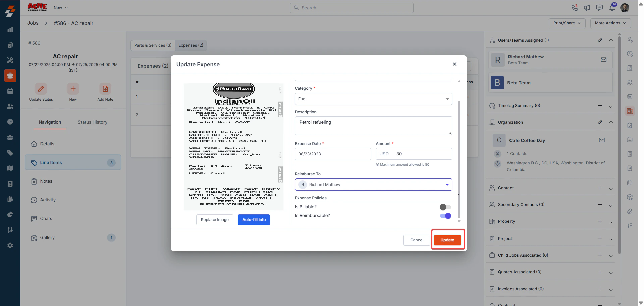This screenshot has height=306, width=644.
Task: Open the user profile avatar
Action: pos(625,8)
